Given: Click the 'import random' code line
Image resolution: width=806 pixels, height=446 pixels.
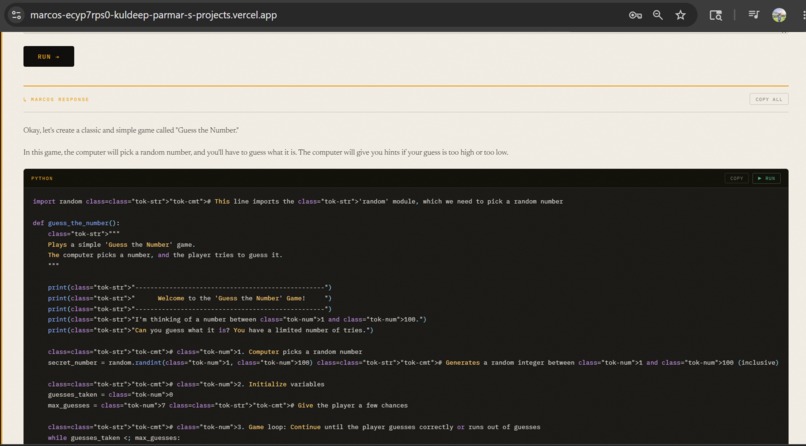Looking at the screenshot, I should [x=298, y=201].
